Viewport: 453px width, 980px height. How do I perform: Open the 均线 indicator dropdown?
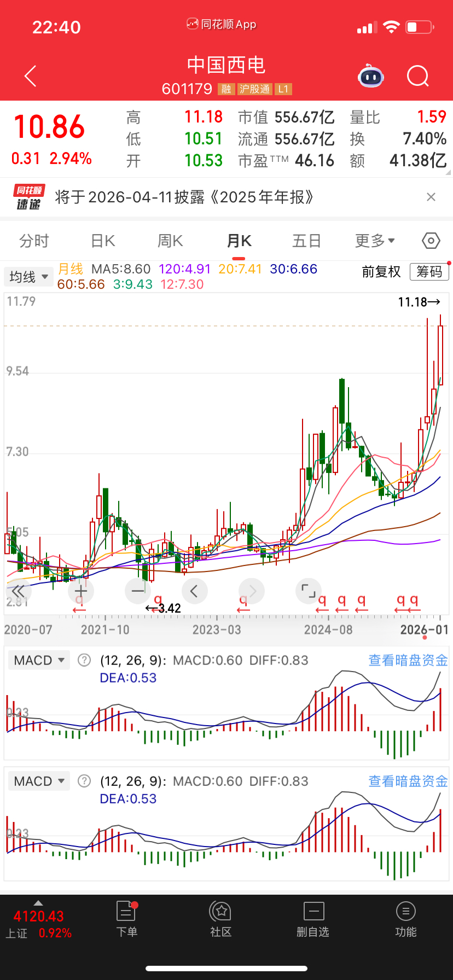coord(29,277)
